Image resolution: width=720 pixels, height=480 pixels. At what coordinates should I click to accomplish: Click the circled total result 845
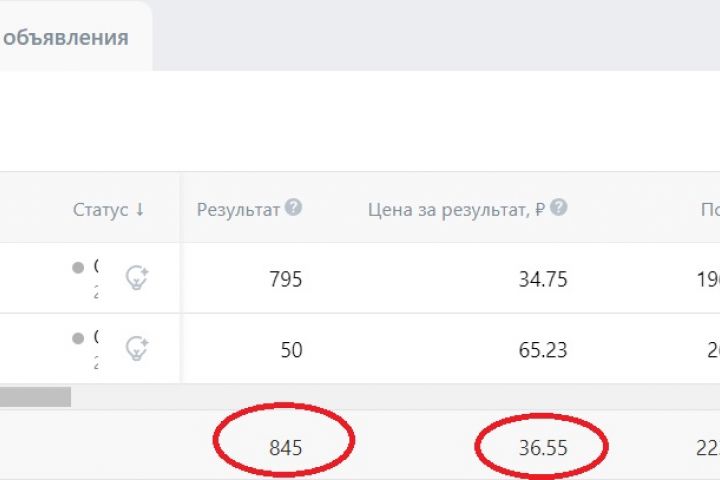pyautogui.click(x=285, y=448)
